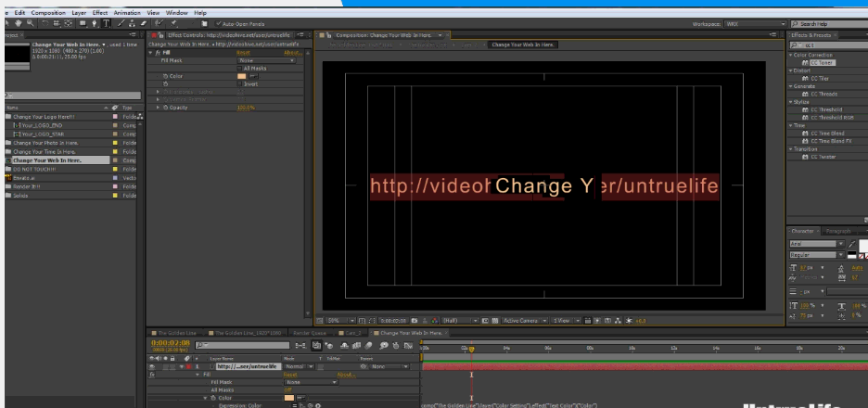This screenshot has width=868, height=408.
Task: Open the 50% magnification dropdown
Action: [x=341, y=321]
